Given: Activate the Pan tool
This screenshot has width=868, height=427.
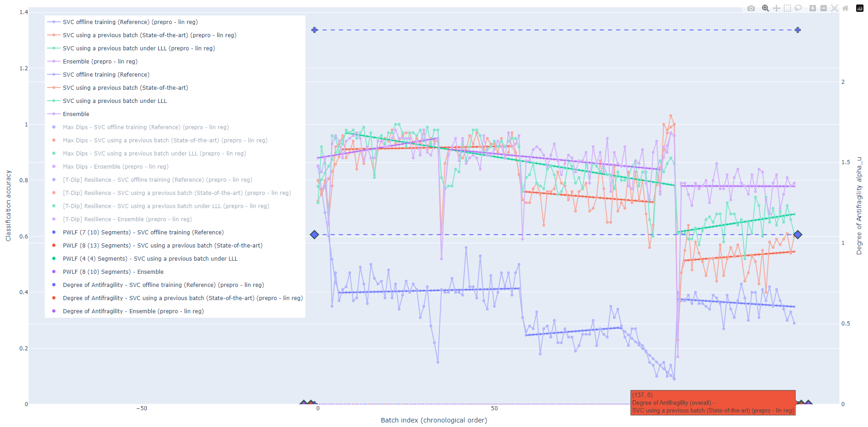Looking at the screenshot, I should pyautogui.click(x=776, y=8).
